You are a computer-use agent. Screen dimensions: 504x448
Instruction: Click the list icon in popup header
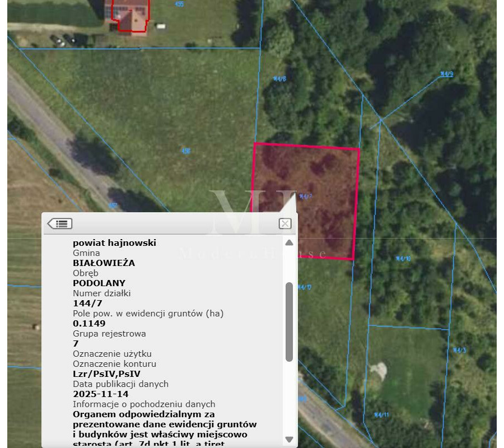click(x=60, y=223)
